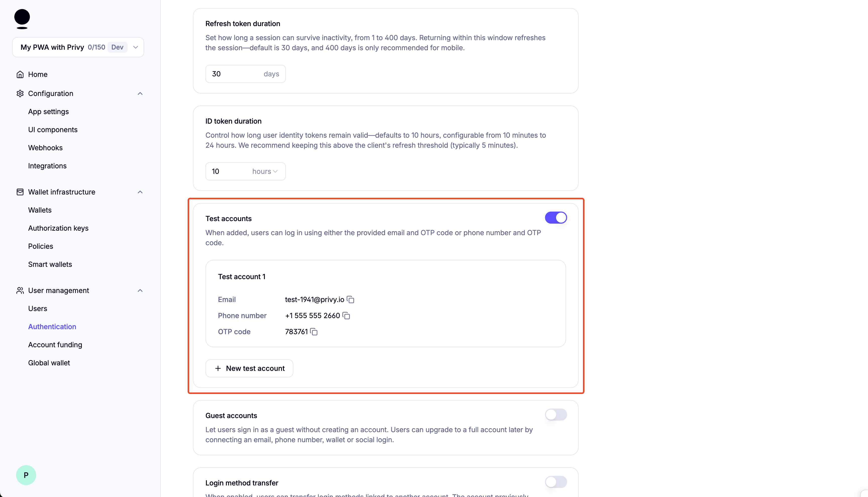Enable the Guest accounts toggle
868x497 pixels.
click(x=556, y=415)
